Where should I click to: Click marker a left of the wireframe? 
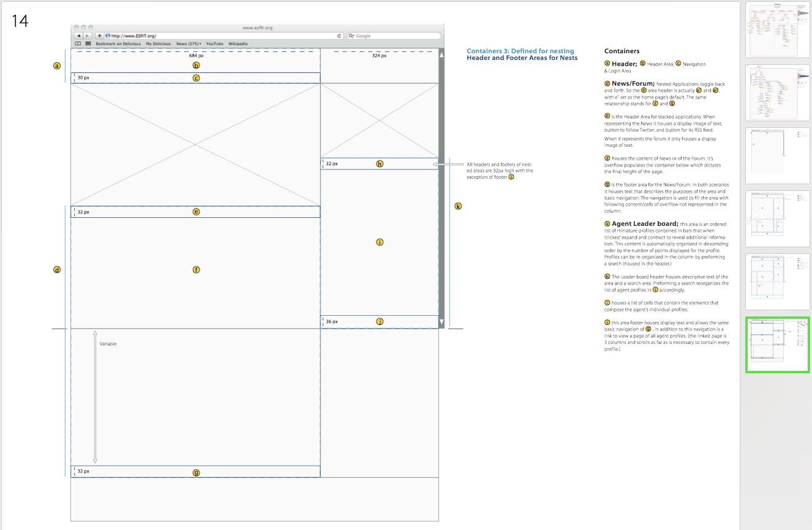57,65
